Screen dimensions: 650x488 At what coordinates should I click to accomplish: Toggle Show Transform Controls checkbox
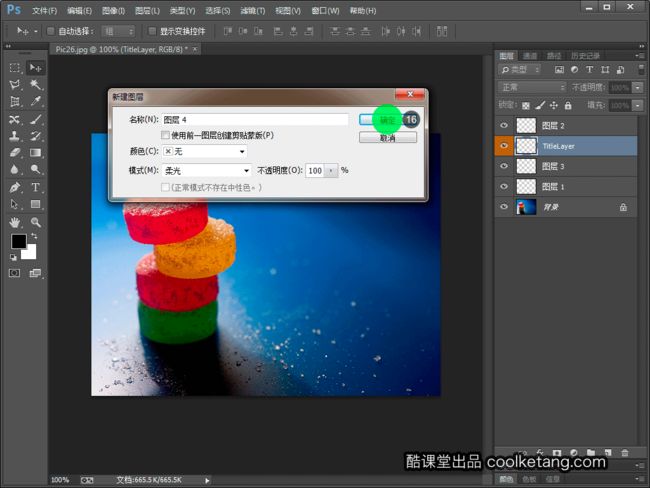pyautogui.click(x=152, y=31)
